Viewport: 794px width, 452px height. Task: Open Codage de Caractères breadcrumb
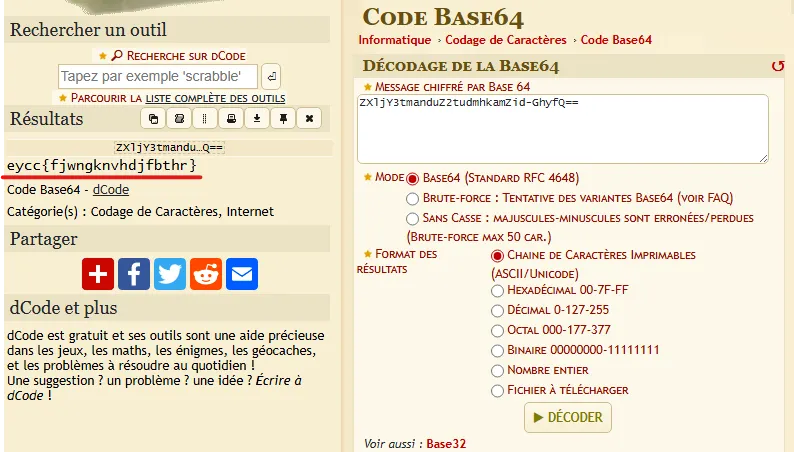[506, 40]
